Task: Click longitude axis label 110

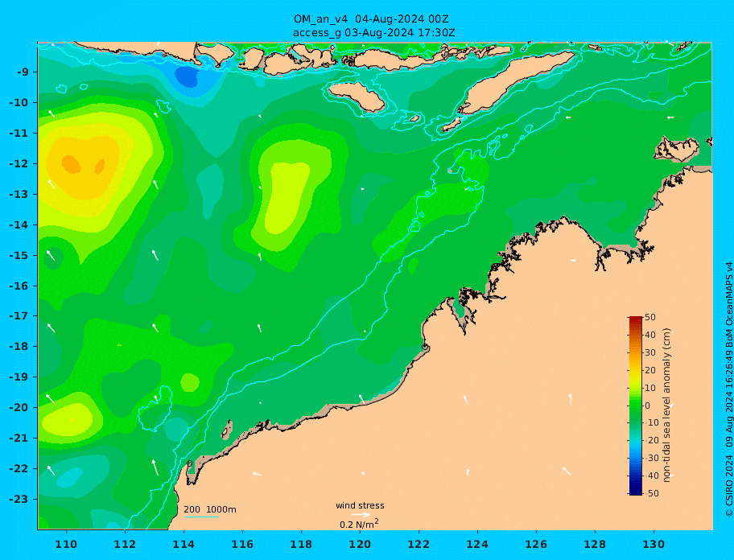Action: [x=67, y=544]
